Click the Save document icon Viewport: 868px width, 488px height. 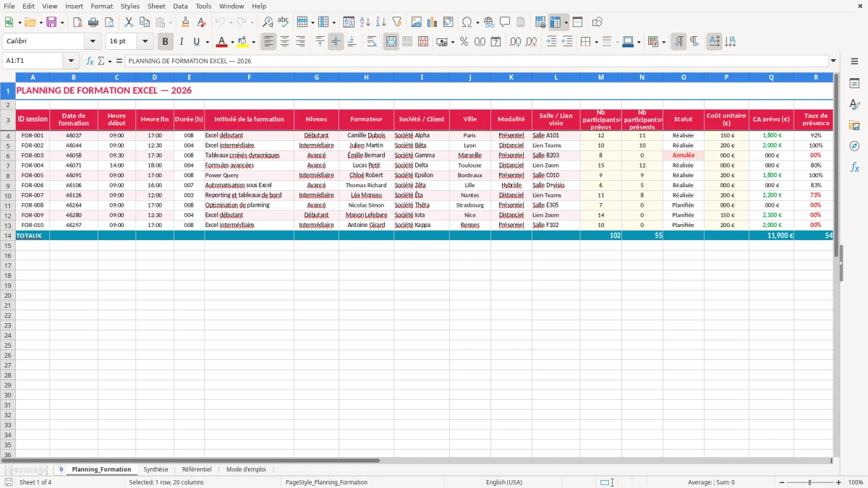click(51, 22)
